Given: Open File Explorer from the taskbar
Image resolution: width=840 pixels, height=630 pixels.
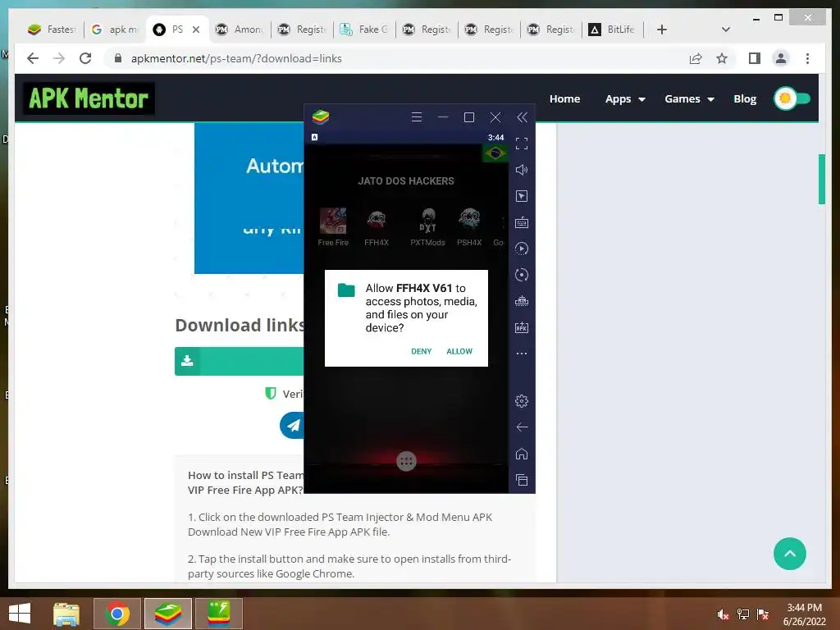Looking at the screenshot, I should click(66, 614).
